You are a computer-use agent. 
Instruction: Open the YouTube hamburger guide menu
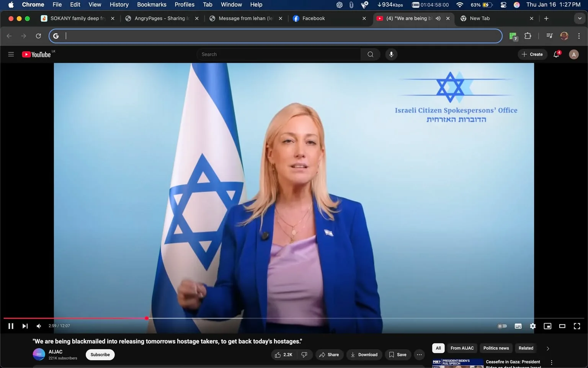[x=11, y=54]
